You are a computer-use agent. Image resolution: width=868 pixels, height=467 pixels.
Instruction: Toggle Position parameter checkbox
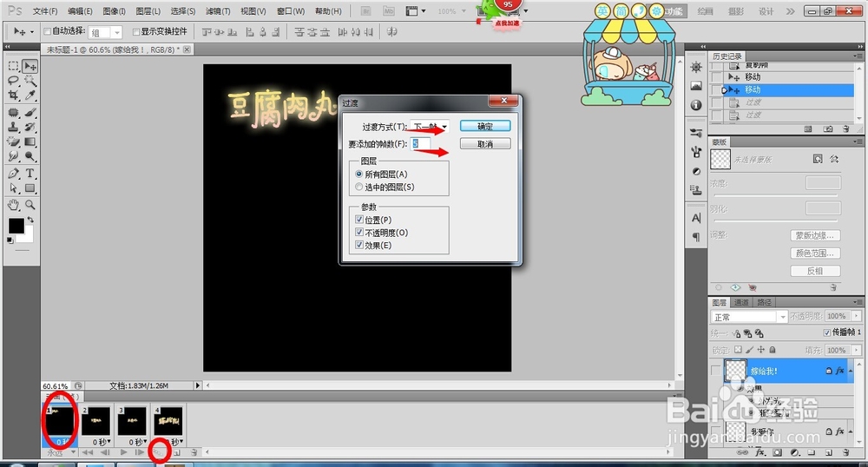pyautogui.click(x=359, y=220)
